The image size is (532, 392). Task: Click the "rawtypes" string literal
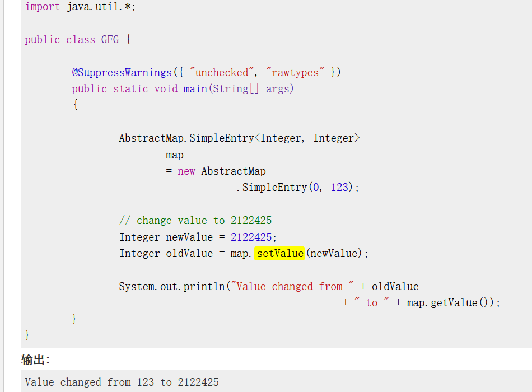pyautogui.click(x=295, y=72)
